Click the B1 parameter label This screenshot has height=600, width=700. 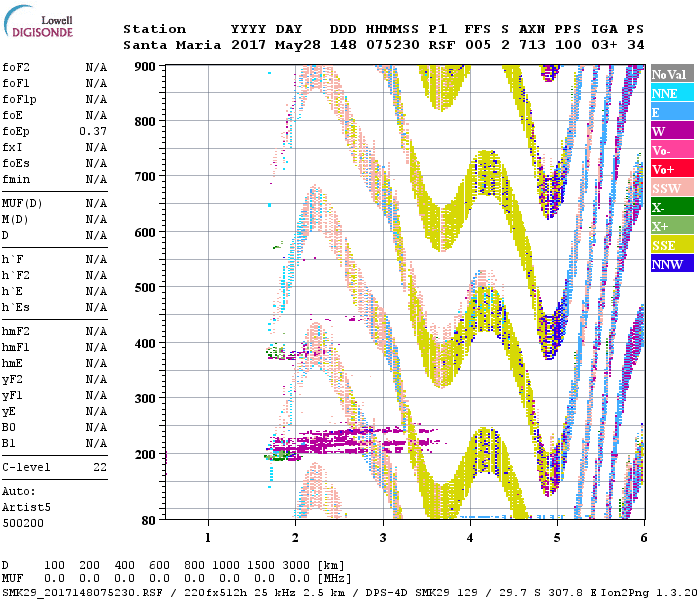(8, 443)
